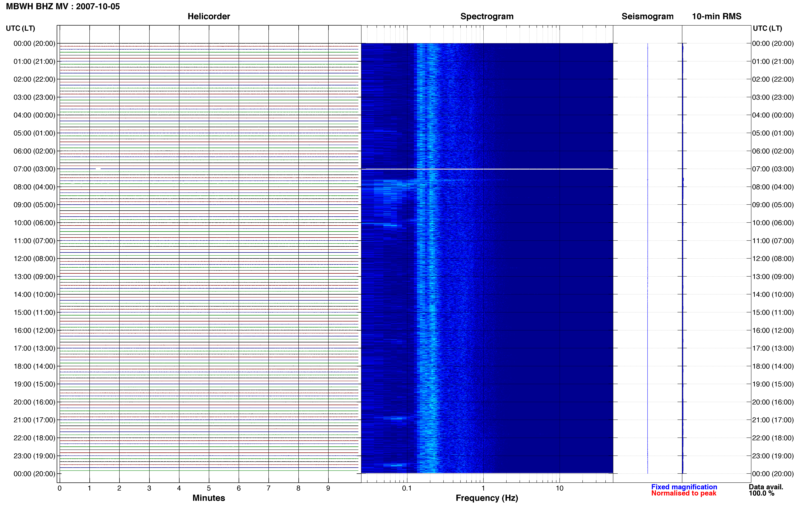Click the blue vertical seismogram trace
Viewport: 812px width, 508px height.
[648, 258]
